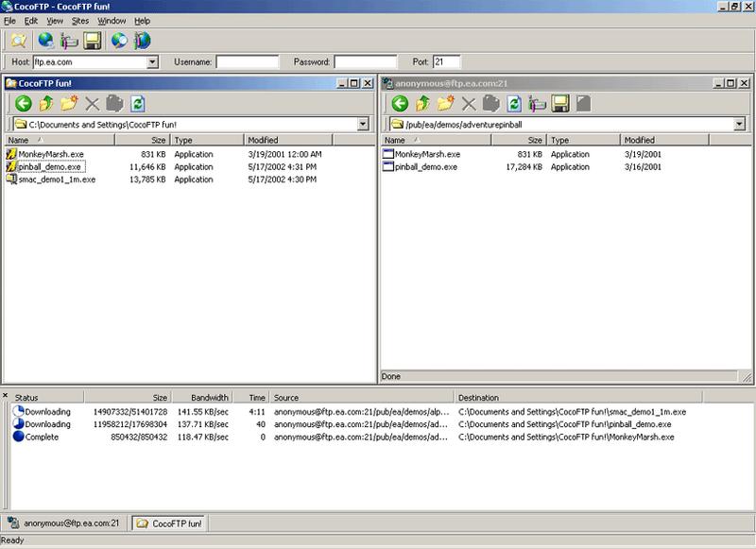Select the smac_demo1_1m.exe downloading transfer row
The width and height of the screenshot is (756, 549).
tap(381, 412)
